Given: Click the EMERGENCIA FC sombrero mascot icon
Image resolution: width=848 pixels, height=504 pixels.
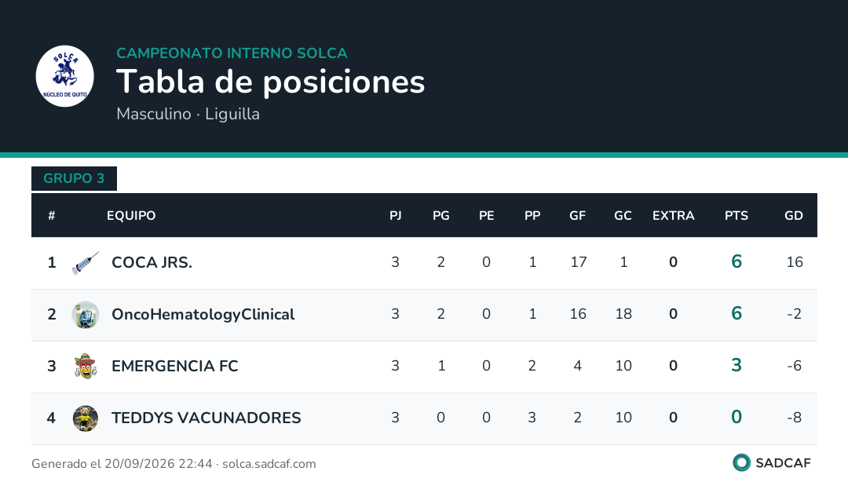Looking at the screenshot, I should click(x=86, y=366).
